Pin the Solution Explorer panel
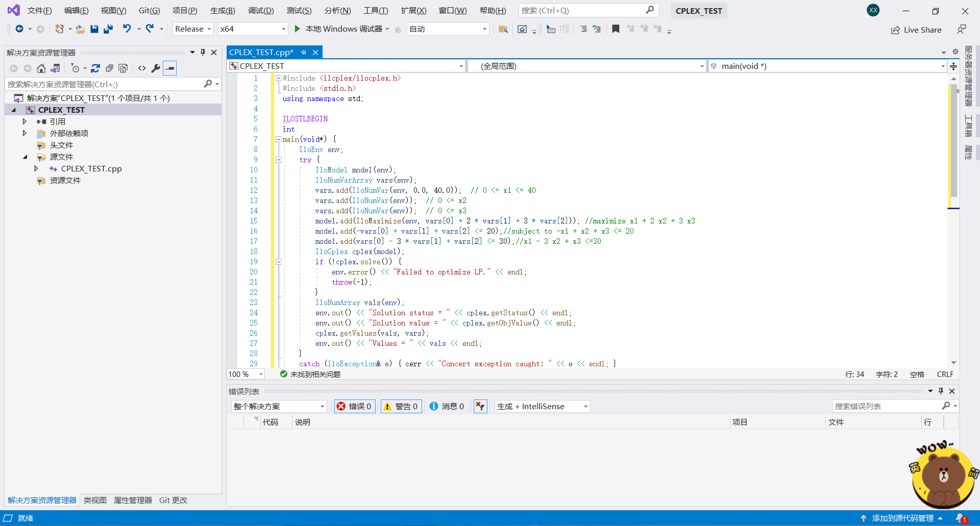The image size is (980, 526). 203,52
